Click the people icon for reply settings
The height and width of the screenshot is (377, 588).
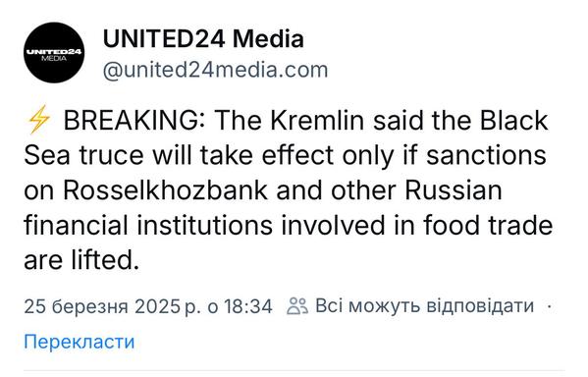297,305
